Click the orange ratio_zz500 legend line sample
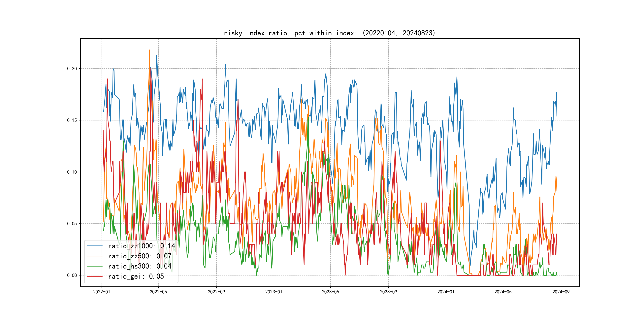Viewport: 644px width, 322px height. [x=94, y=256]
